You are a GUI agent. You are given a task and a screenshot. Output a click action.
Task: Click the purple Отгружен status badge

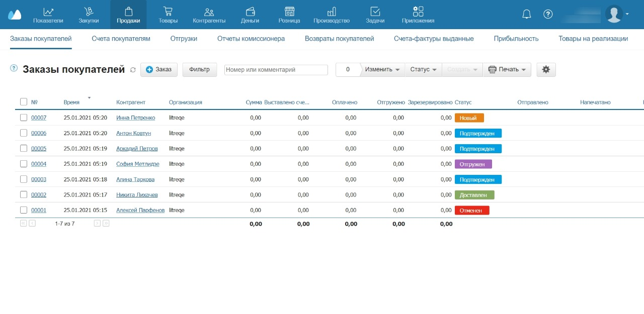[x=473, y=164]
